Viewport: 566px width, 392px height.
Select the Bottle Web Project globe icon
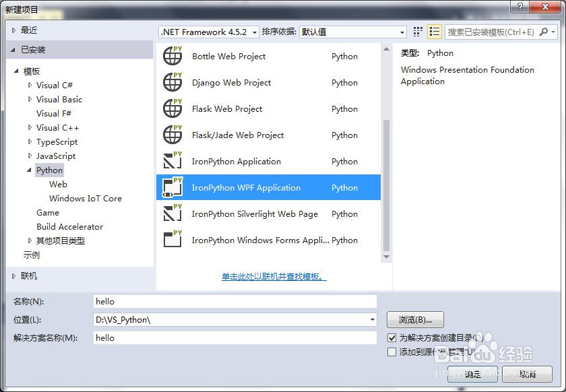point(172,56)
